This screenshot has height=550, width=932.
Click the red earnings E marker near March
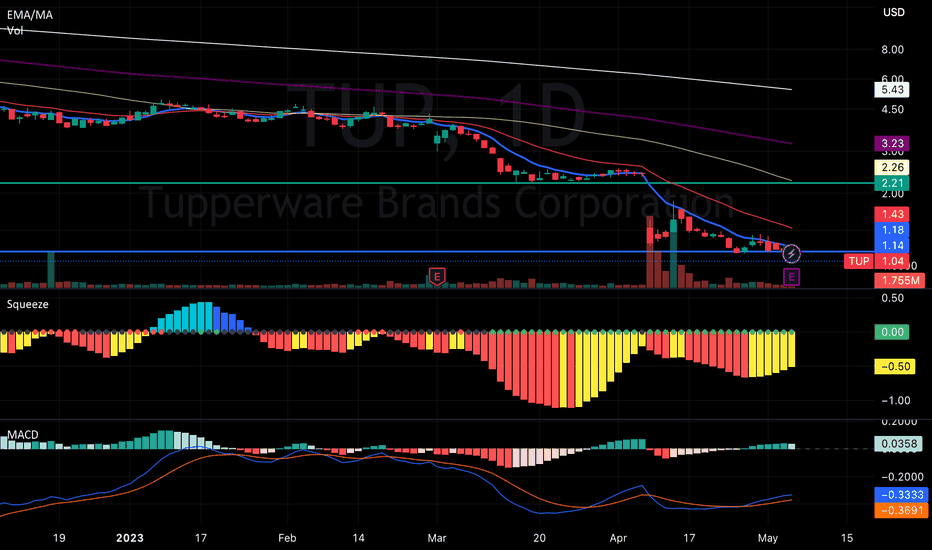tap(437, 276)
